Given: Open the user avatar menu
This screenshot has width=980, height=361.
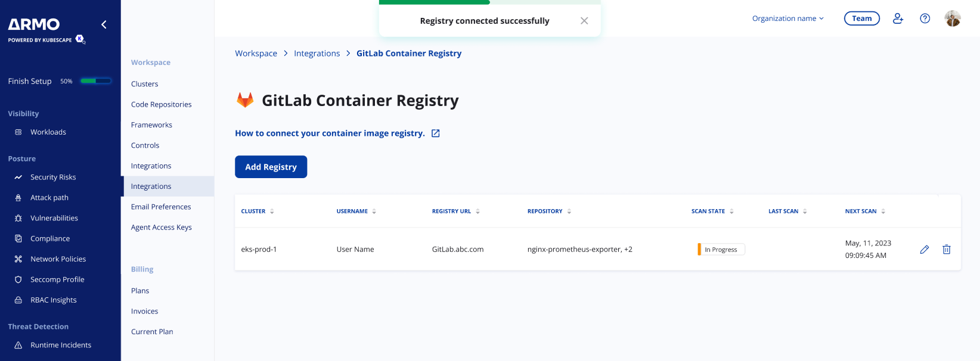Looking at the screenshot, I should (953, 18).
